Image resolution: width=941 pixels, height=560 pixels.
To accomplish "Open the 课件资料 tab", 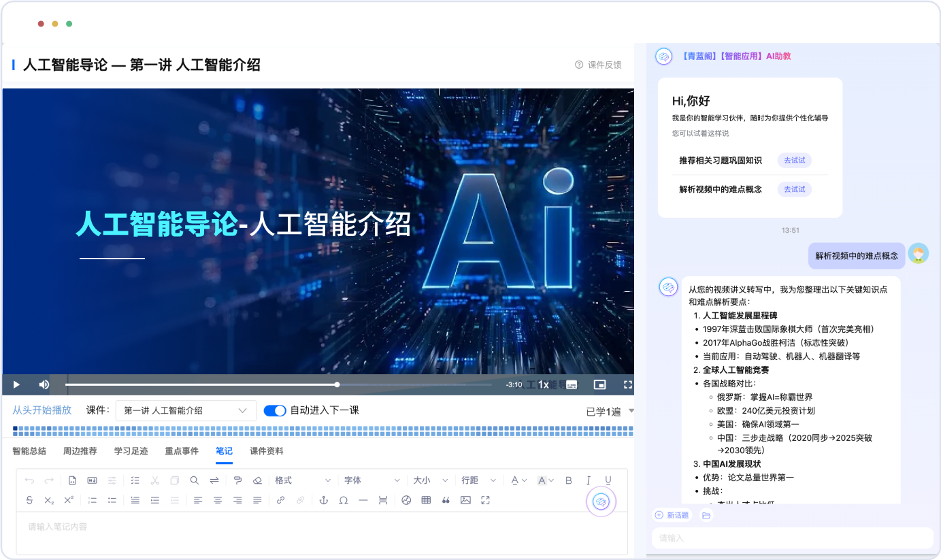I will [x=266, y=451].
